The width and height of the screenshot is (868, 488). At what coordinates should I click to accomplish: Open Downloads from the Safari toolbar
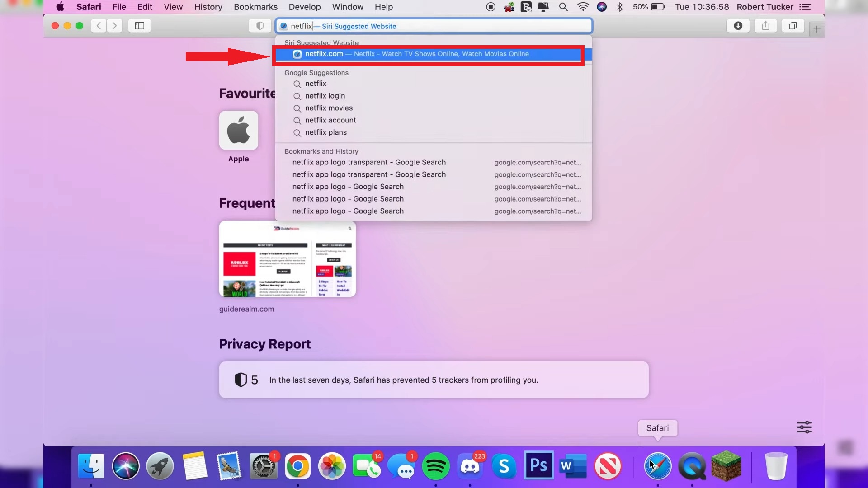click(738, 26)
